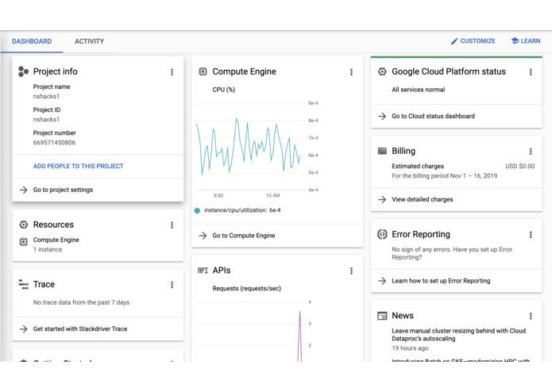Image resolution: width=552 pixels, height=392 pixels.
Task: Open the Learn panel
Action: [x=526, y=41]
